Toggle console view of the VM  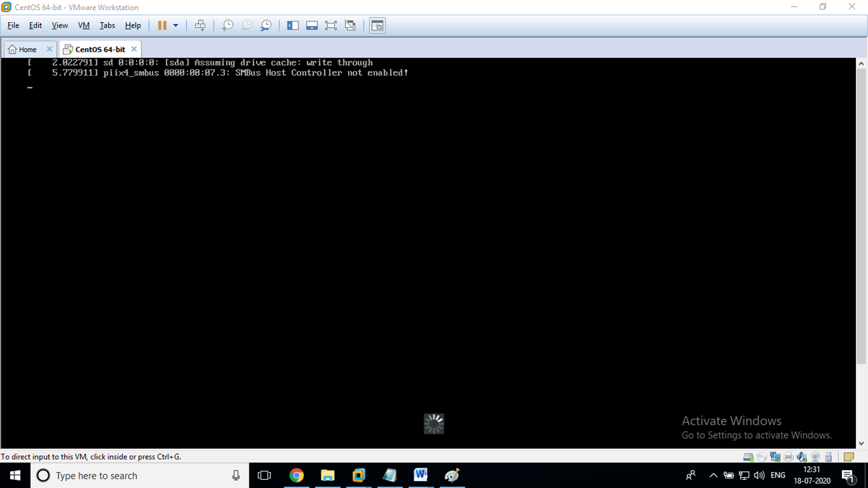(x=377, y=25)
